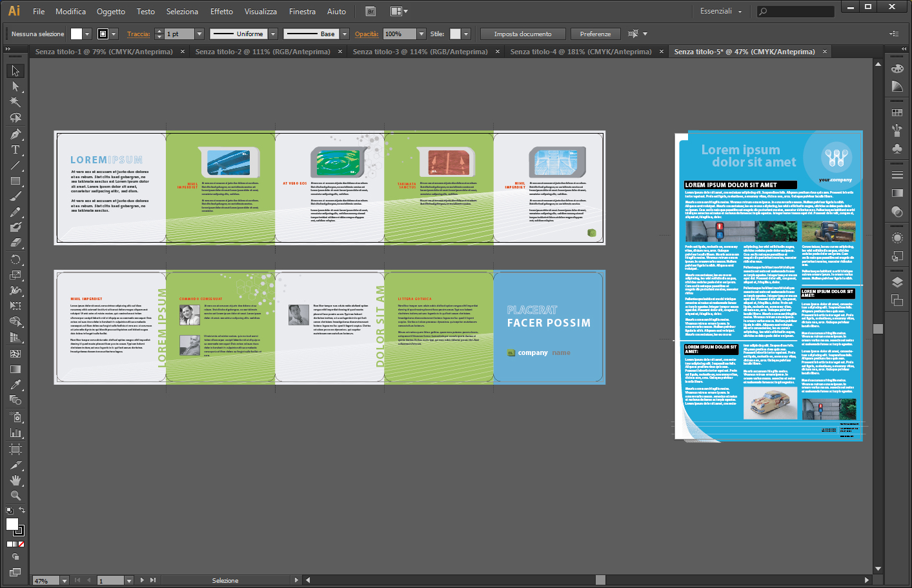Click the fill color swatch in control bar
This screenshot has width=912, height=588.
pos(76,34)
